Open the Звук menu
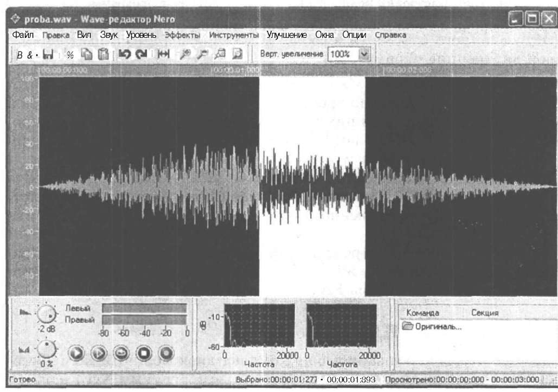Screen dimensions: 558x392 click(108, 35)
